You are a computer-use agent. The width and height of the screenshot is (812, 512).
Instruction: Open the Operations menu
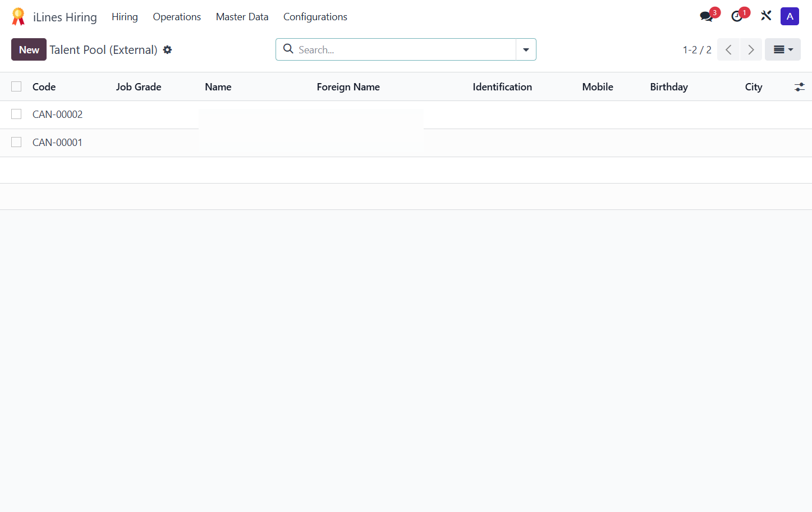177,17
